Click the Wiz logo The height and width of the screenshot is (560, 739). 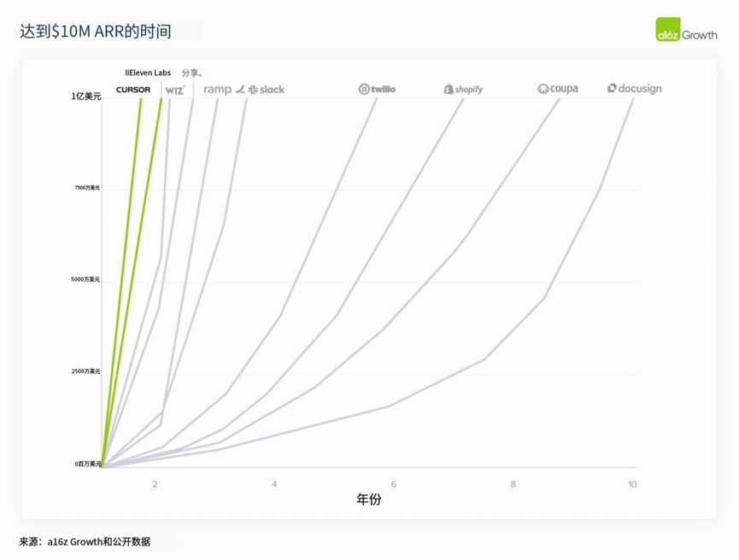coord(175,90)
